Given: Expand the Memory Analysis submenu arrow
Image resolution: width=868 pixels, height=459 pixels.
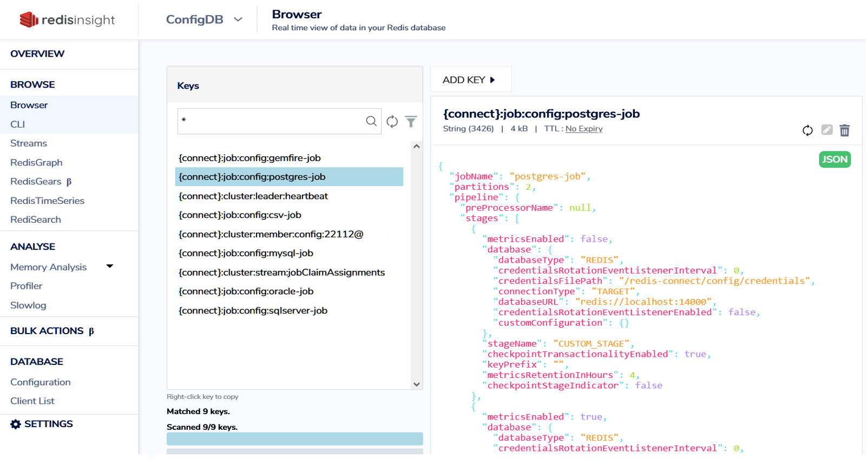Looking at the screenshot, I should tap(110, 267).
